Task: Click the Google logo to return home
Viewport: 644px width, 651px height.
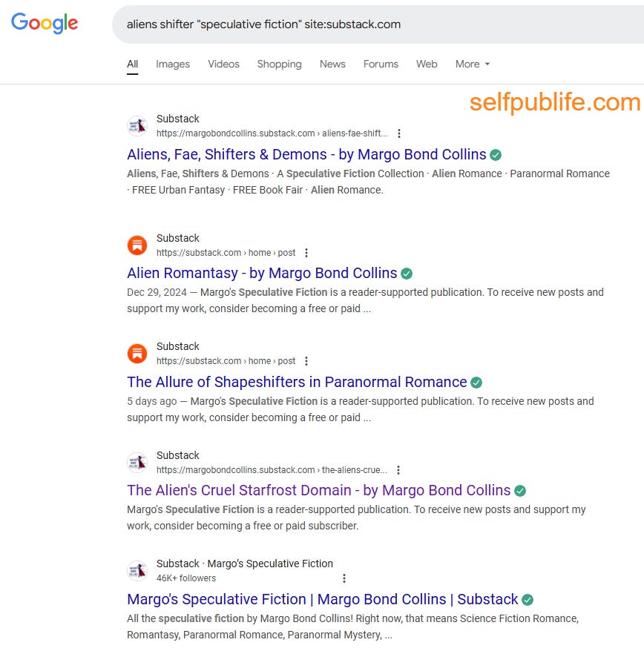Action: [x=45, y=23]
